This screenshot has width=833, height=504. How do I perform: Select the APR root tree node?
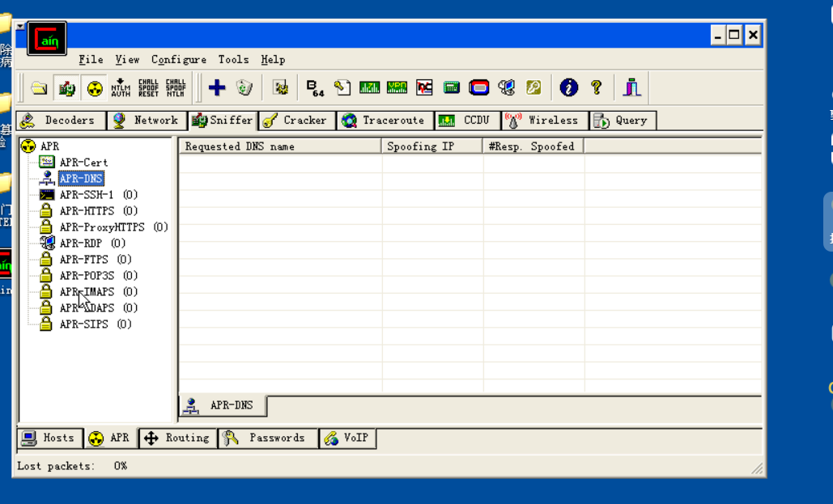[50, 146]
